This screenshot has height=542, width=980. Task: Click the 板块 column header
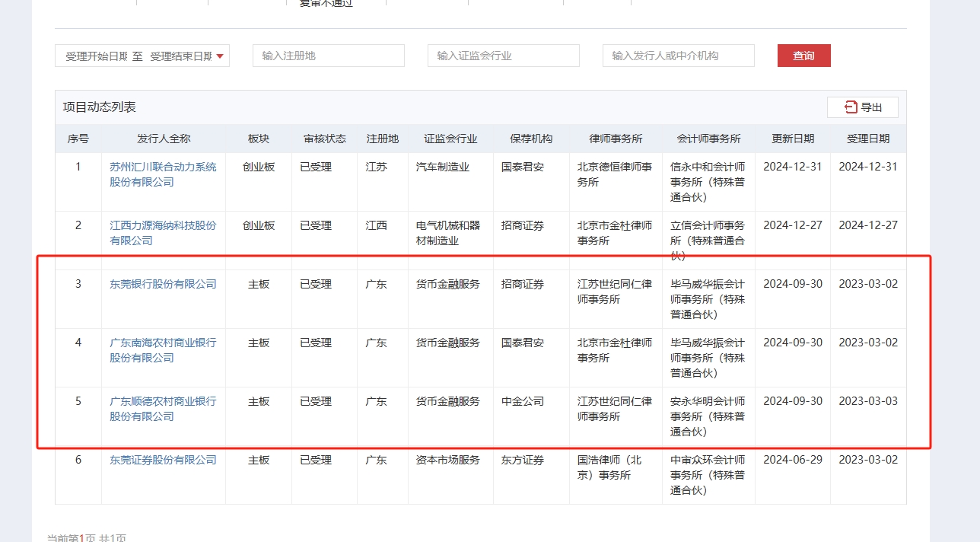(x=259, y=139)
